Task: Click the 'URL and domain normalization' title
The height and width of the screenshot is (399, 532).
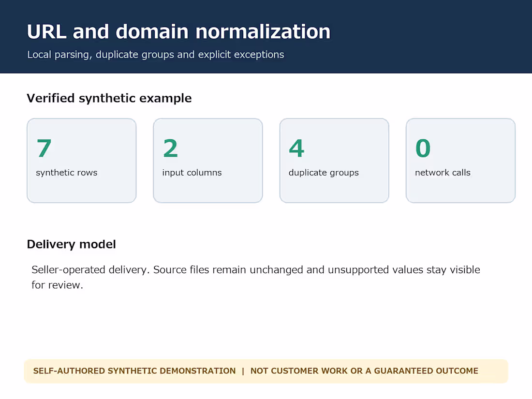Action: coord(178,32)
